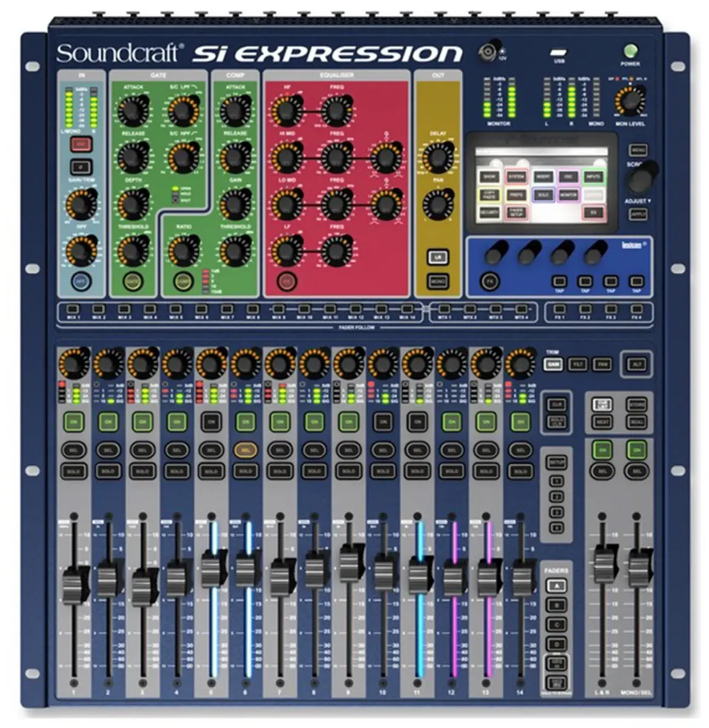Tap MONITOR on the touchscreen
Viewport: 709px width, 728px height.
click(568, 195)
